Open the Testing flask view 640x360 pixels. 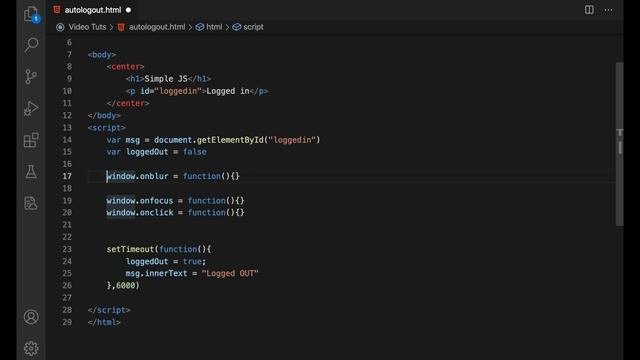point(31,171)
